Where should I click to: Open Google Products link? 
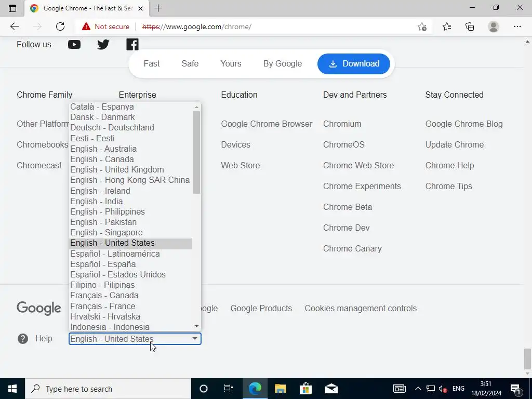(x=261, y=309)
